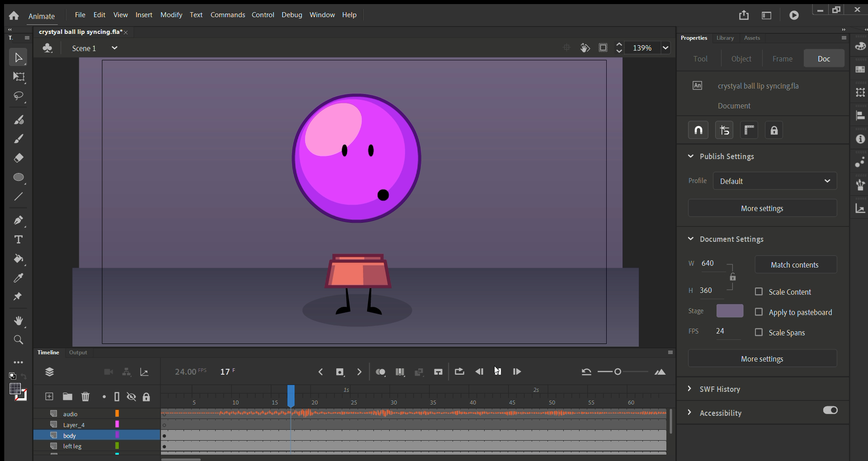Collapse the Publish Settings section
Image resolution: width=868 pixels, height=461 pixels.
tap(691, 156)
